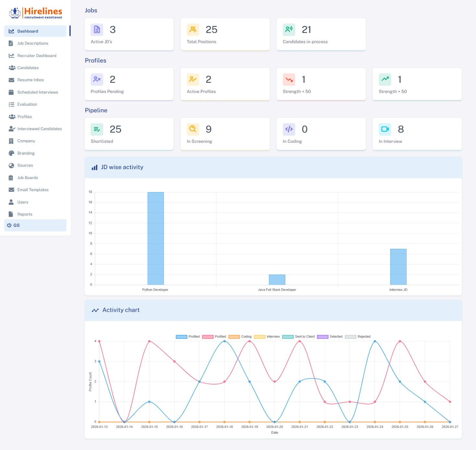Click the GS power icon at sidebar bottom
476x450 pixels.
pyautogui.click(x=9, y=225)
